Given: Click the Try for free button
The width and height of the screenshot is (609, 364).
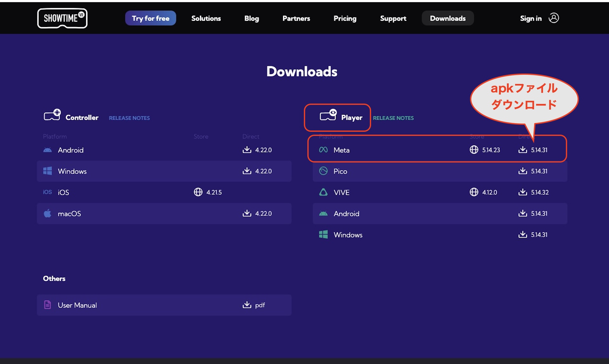Looking at the screenshot, I should click(x=150, y=18).
